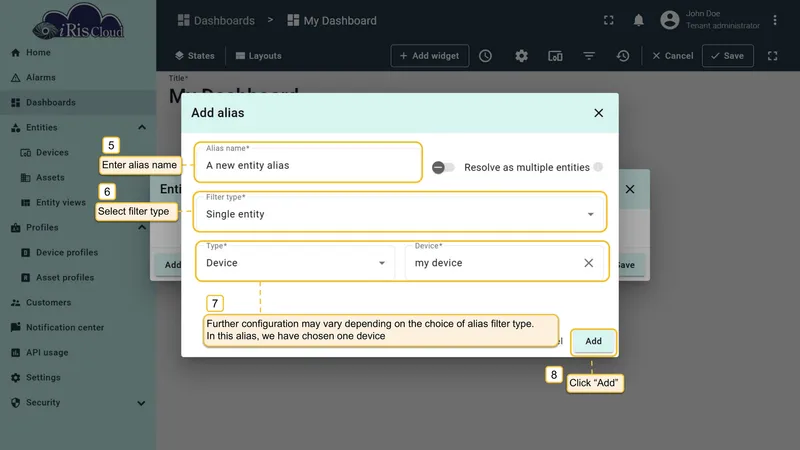
Task: Open John Doe user avatar
Action: (670, 20)
